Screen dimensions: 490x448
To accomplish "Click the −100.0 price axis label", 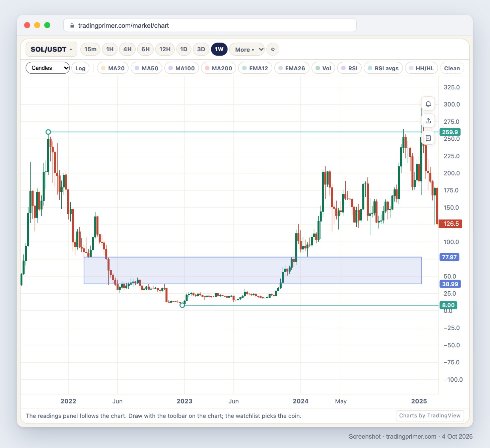I will (453, 380).
